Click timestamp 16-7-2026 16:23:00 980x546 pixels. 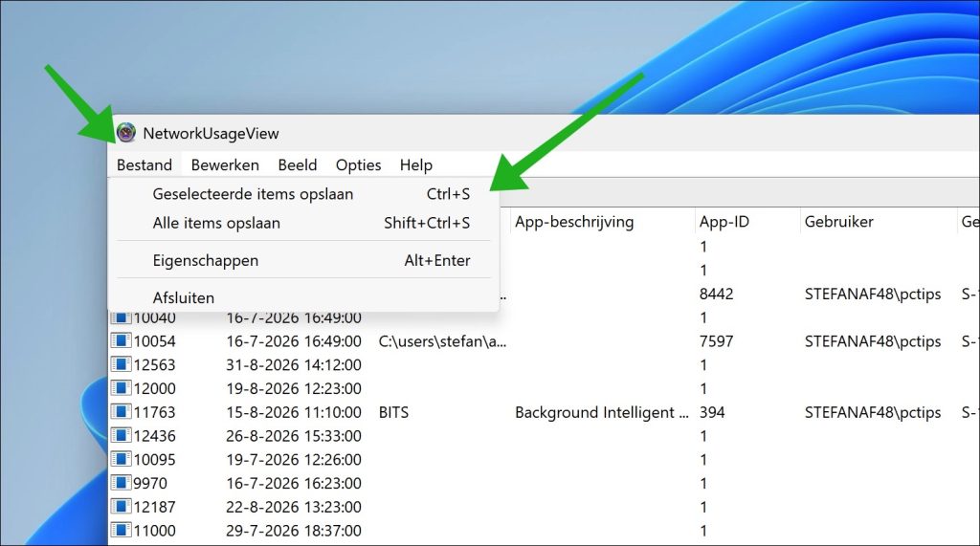(x=294, y=484)
